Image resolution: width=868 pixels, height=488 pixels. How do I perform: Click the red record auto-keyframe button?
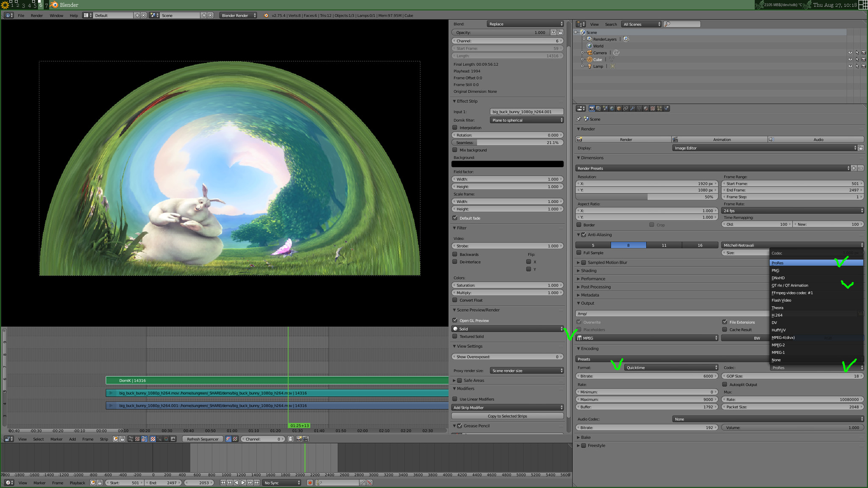[310, 482]
